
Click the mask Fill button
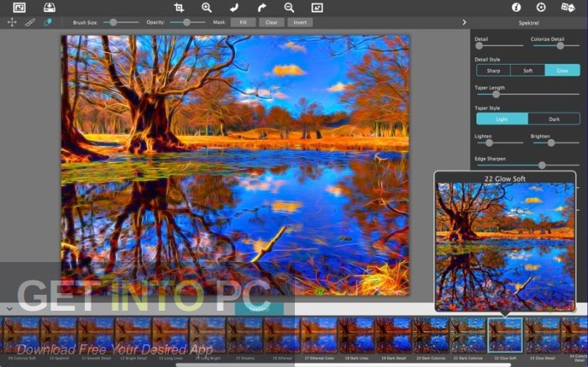243,23
